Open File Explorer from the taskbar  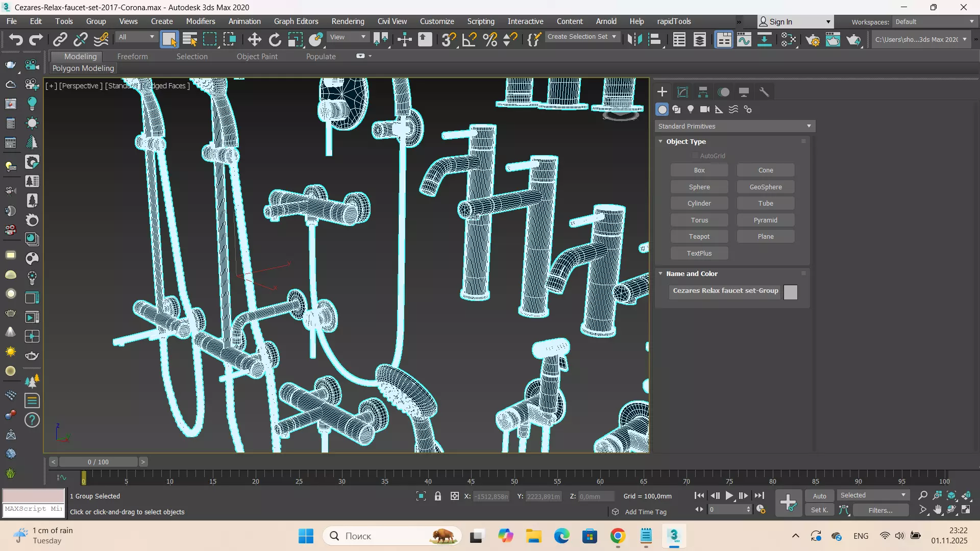point(533,536)
